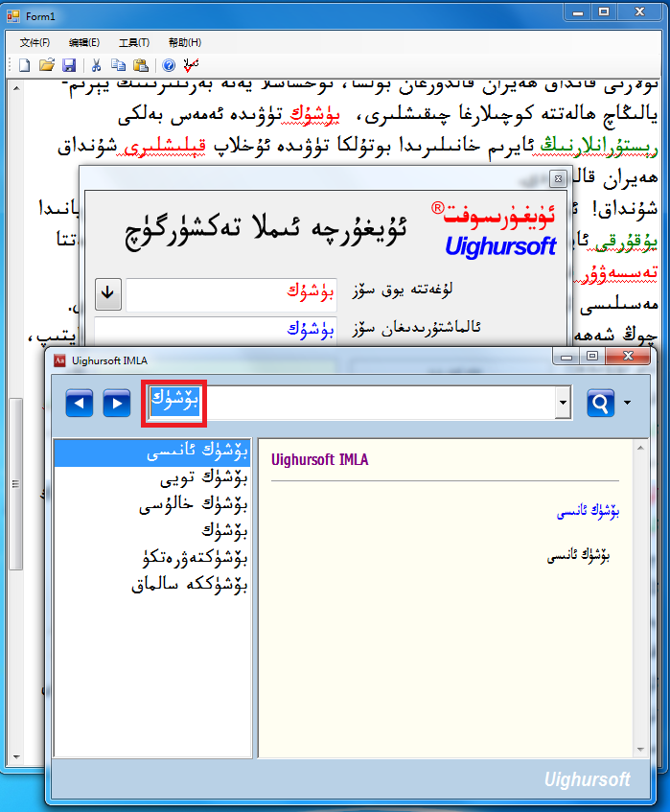Click the Form1 editor scroll up arrow
This screenshot has width=670, height=812.
coord(16,88)
